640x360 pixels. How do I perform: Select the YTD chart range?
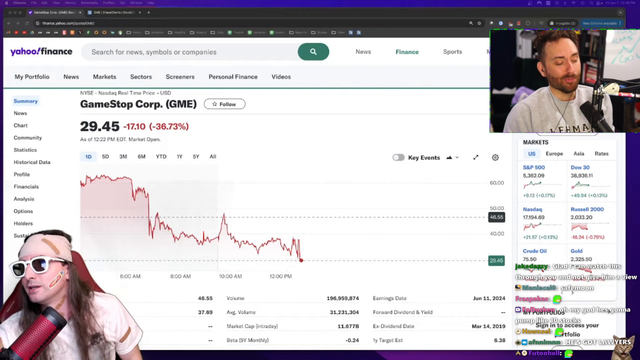click(x=161, y=157)
